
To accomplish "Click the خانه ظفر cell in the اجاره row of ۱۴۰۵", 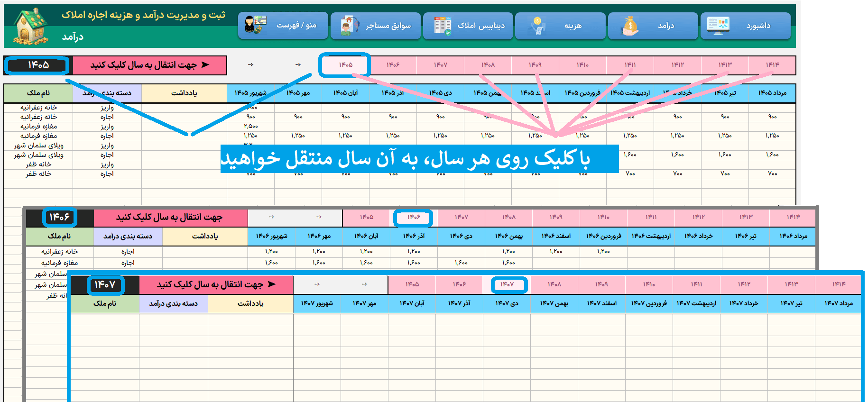I will 38,174.
